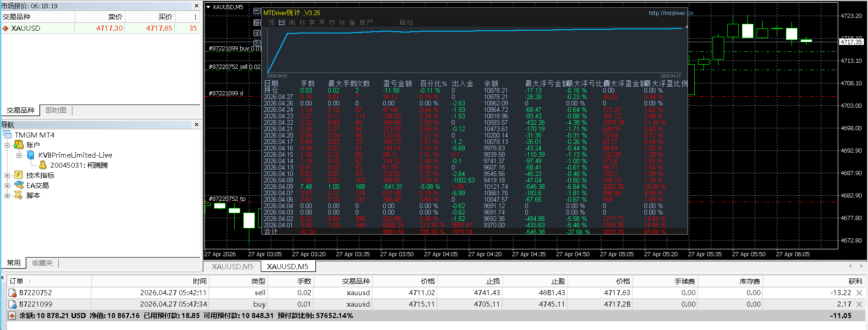Click the 技术指标 indicators icon
The image size is (868, 330).
tap(19, 175)
